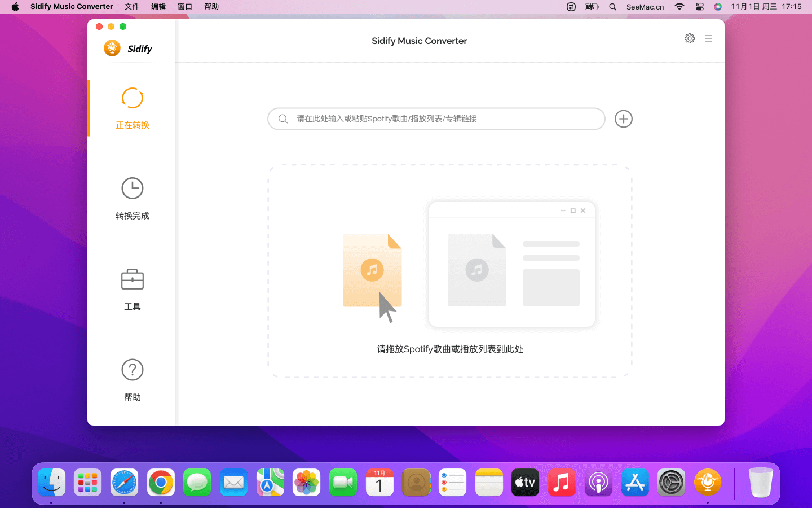The image size is (812, 508).
Task: Open the 转换完成 (Converted) sidebar tab
Action: (x=132, y=199)
